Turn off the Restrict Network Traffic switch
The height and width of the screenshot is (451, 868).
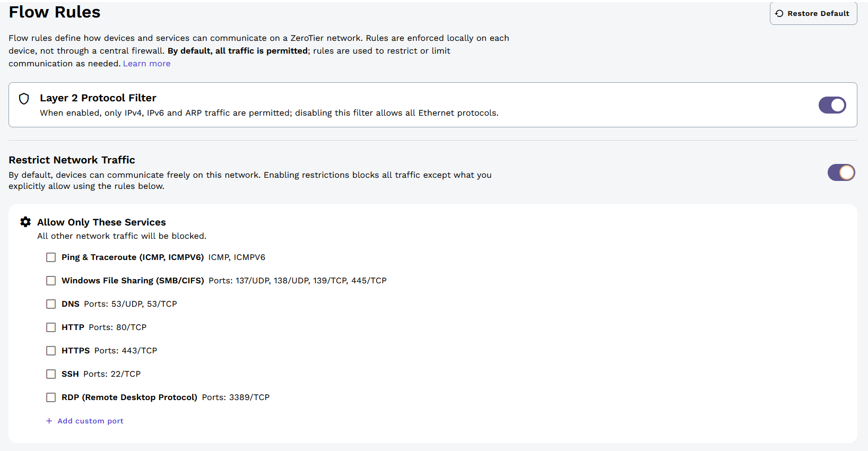[x=841, y=172]
